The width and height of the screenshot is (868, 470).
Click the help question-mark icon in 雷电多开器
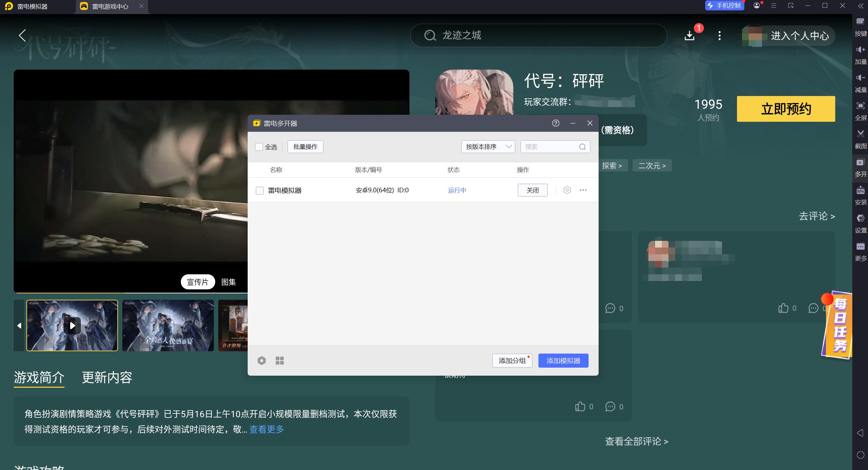point(555,123)
